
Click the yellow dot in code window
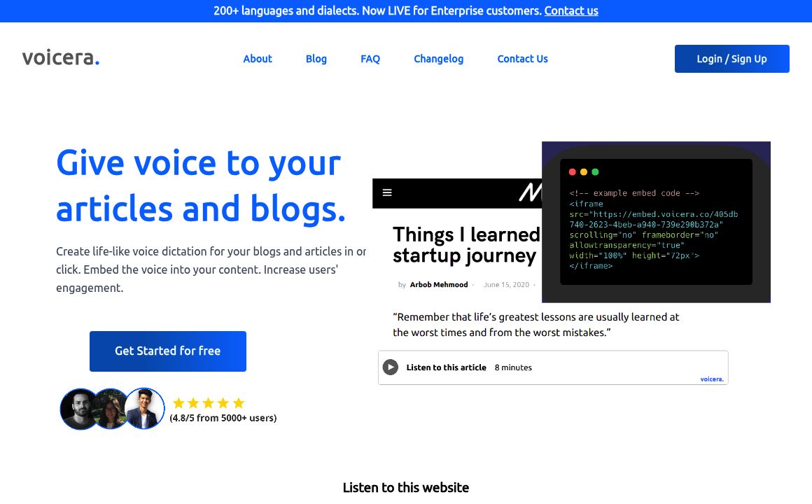point(584,172)
